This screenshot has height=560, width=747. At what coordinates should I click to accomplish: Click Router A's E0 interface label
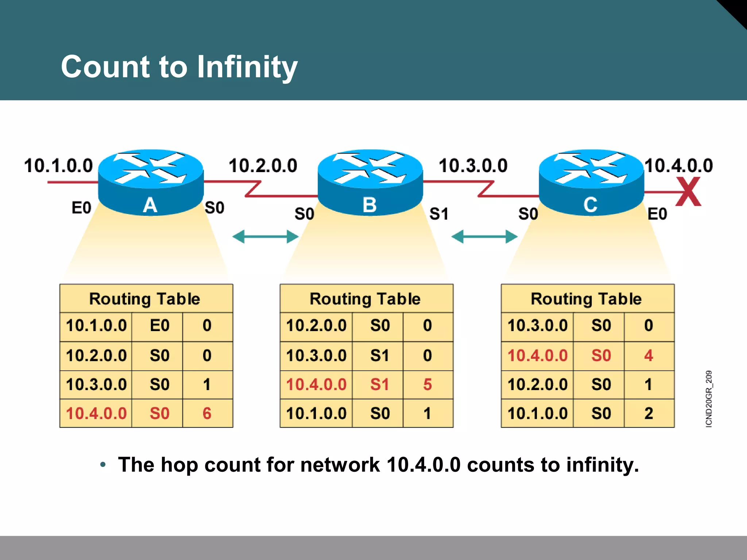tap(81, 208)
